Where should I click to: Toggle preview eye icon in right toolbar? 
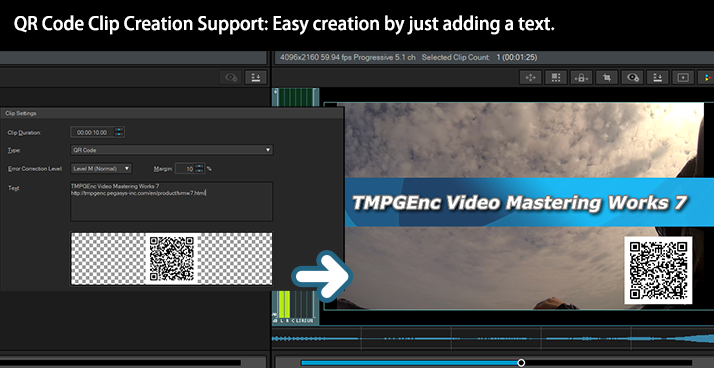point(632,77)
